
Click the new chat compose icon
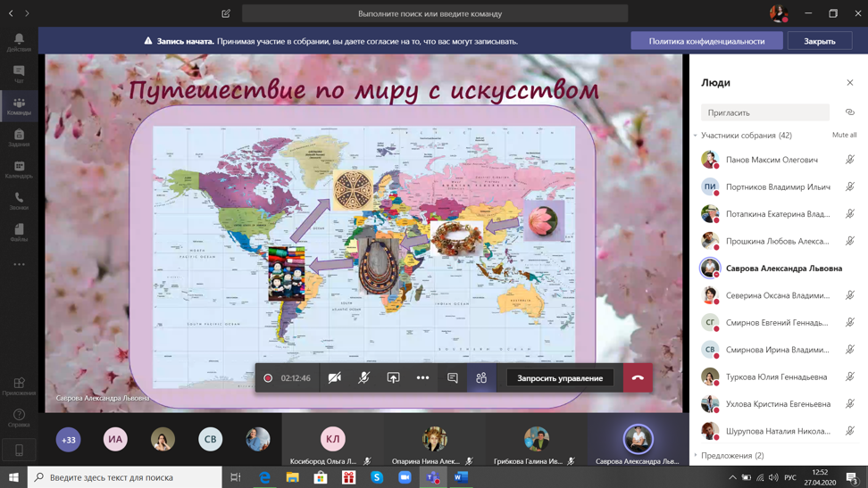[226, 13]
